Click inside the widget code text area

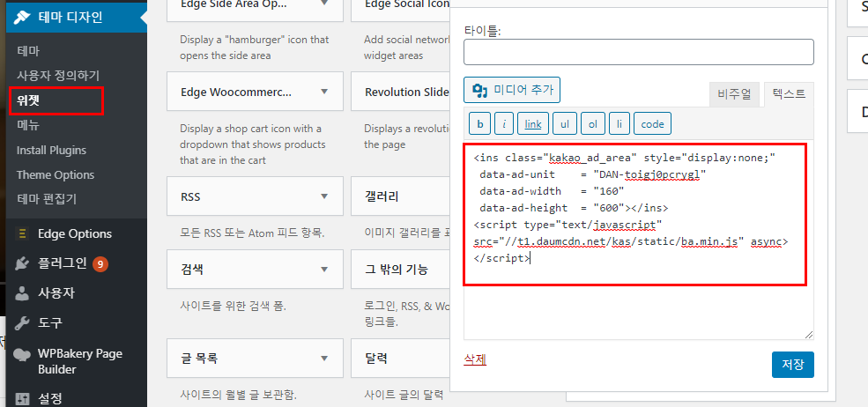[638, 240]
